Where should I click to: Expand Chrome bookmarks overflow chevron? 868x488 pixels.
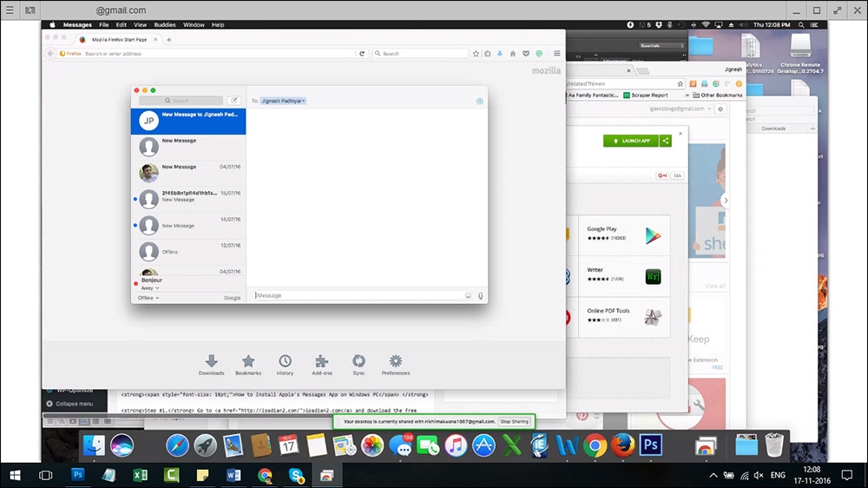687,96
